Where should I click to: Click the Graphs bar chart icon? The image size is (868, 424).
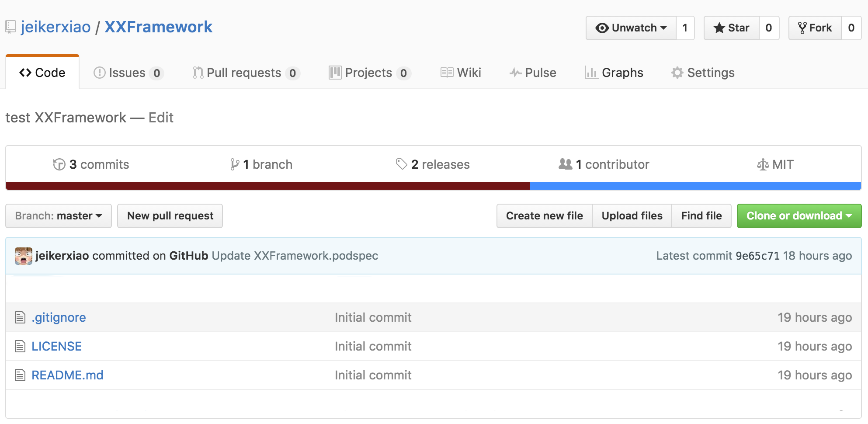[591, 73]
